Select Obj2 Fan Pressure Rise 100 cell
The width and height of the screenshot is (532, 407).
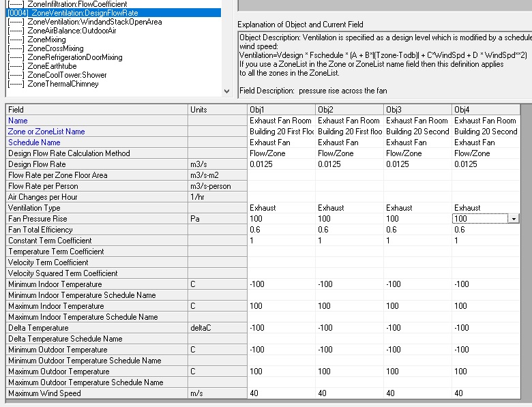click(x=349, y=219)
